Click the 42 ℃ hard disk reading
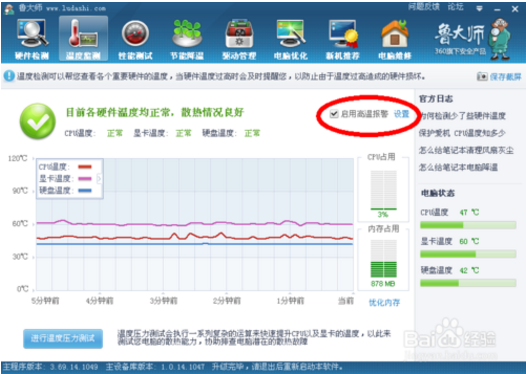 pos(469,270)
